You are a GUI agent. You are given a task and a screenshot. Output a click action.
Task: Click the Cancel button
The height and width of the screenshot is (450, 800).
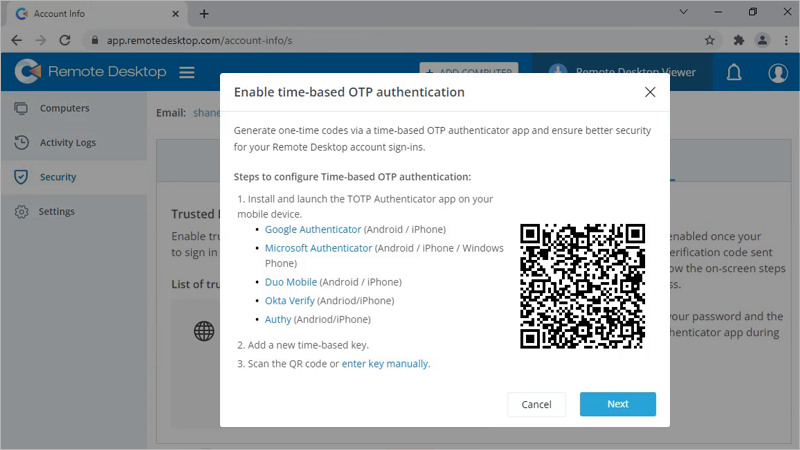[x=537, y=404]
